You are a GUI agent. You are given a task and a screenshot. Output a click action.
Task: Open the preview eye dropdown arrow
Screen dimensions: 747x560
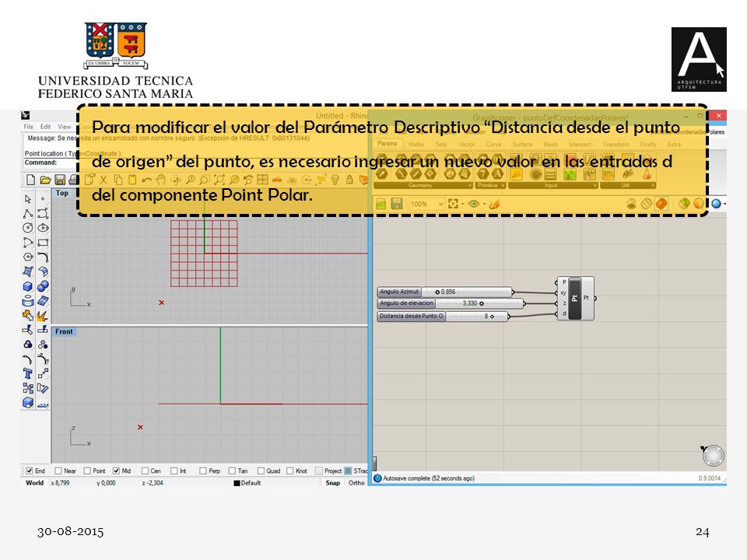click(x=484, y=204)
